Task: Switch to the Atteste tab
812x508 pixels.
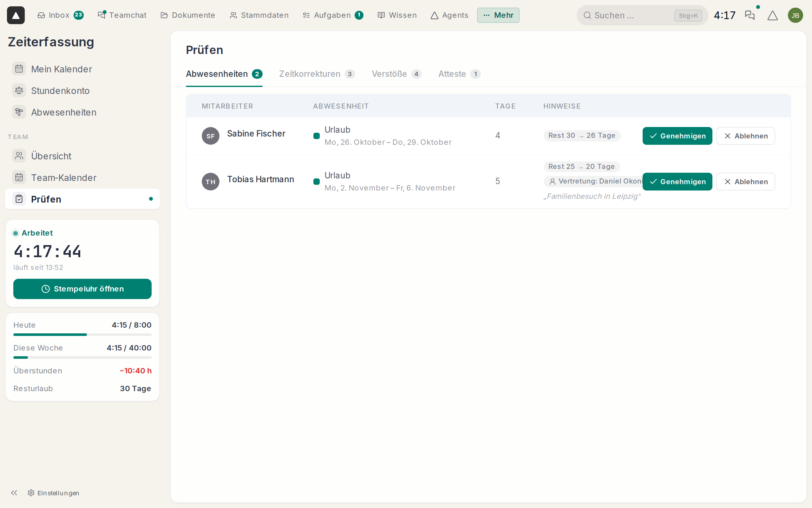Action: (x=459, y=74)
